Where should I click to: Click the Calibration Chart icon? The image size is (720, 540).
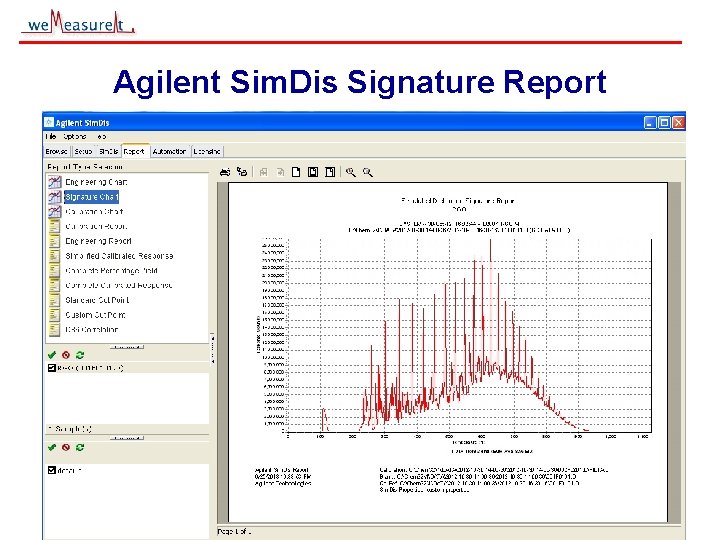click(55, 212)
